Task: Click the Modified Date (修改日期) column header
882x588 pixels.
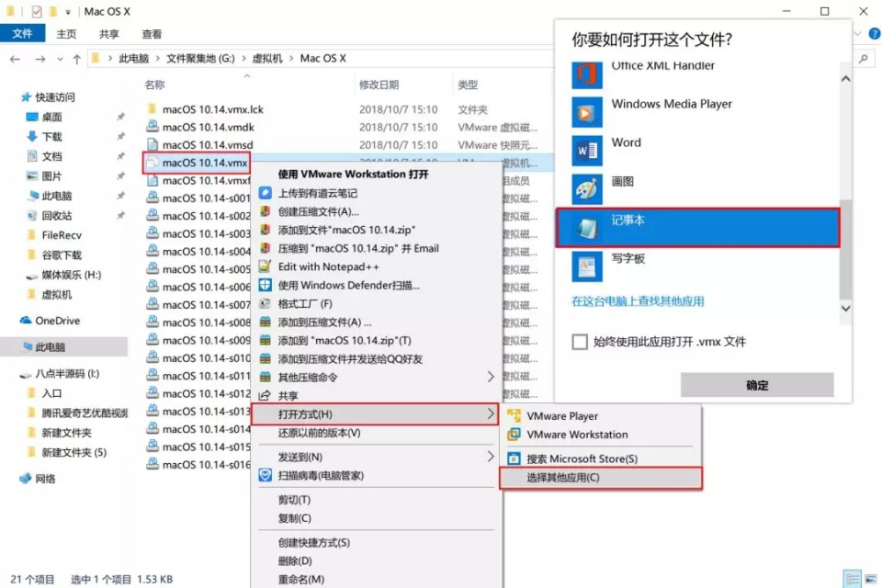Action: coord(379,85)
